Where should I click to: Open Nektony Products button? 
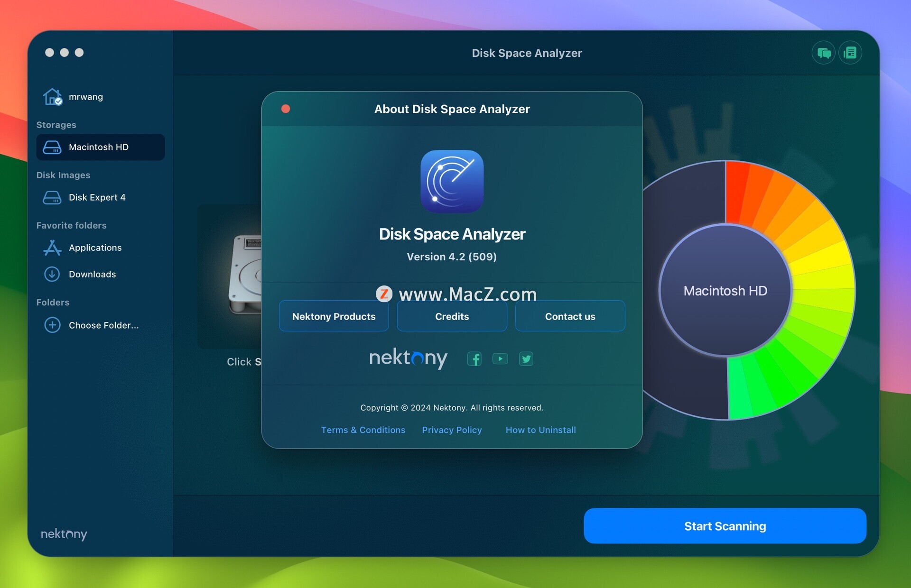[334, 316]
